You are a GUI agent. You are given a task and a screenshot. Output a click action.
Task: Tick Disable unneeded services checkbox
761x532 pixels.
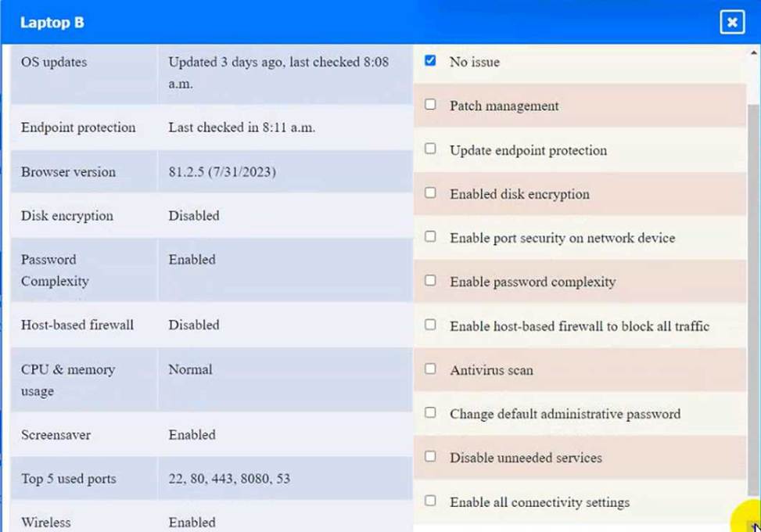coord(430,456)
